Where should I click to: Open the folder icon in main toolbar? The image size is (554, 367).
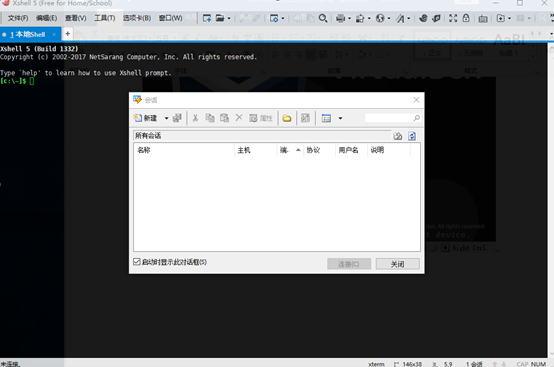pos(220,18)
